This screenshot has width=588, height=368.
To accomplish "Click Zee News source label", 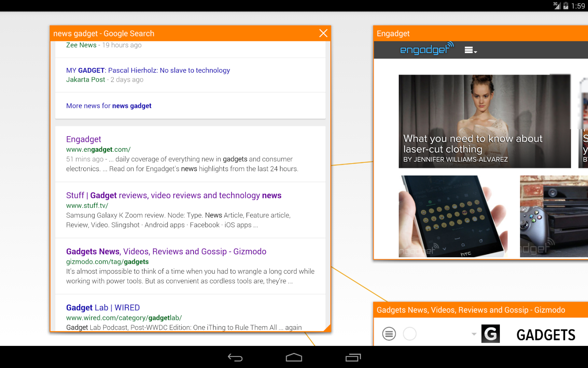I will 81,45.
